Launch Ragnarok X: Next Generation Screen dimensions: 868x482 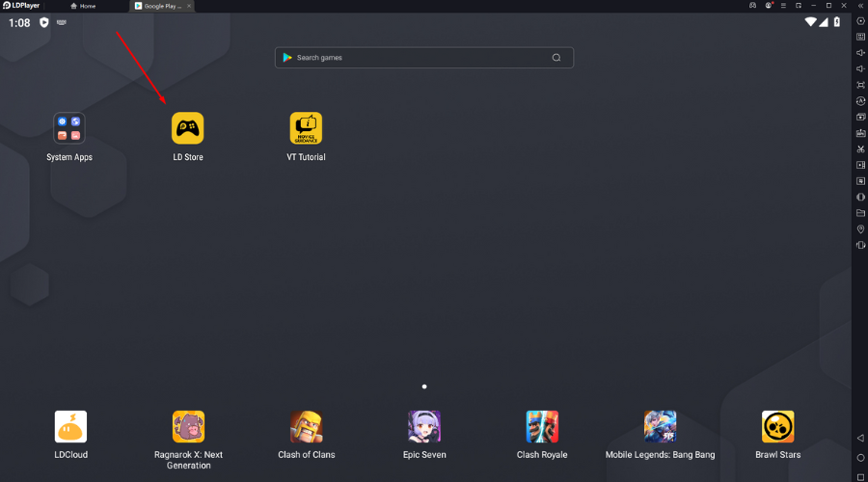click(188, 427)
